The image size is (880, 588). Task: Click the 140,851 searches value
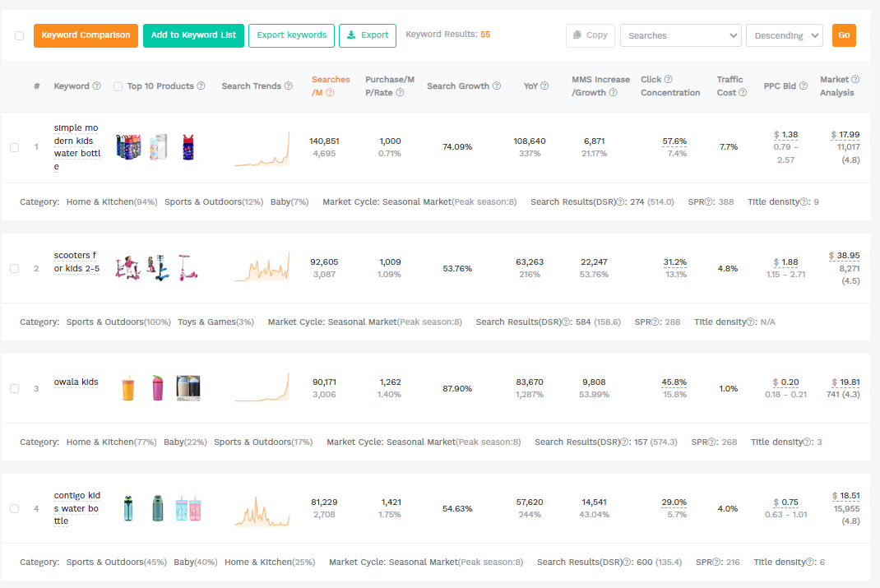324,141
